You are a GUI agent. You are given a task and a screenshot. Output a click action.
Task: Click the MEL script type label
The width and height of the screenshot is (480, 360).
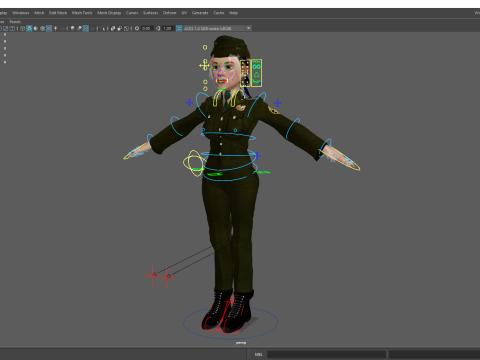pyautogui.click(x=259, y=354)
